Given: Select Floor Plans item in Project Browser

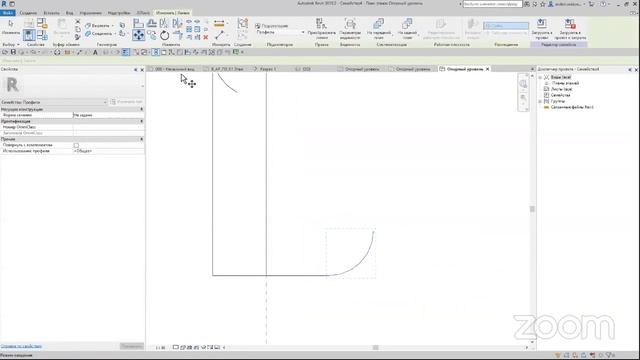Looking at the screenshot, I should point(565,83).
